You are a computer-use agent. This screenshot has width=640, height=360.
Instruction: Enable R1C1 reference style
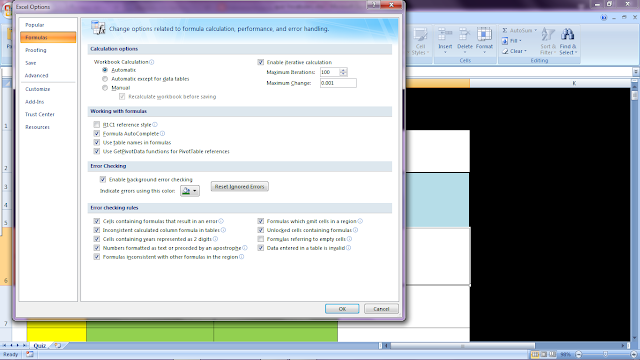[x=97, y=124]
